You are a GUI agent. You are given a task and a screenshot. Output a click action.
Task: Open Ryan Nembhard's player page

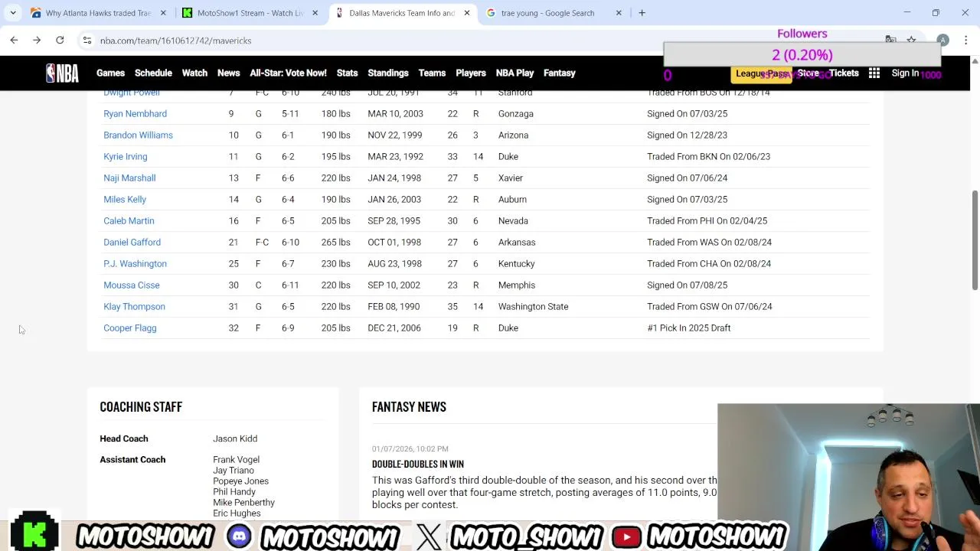point(135,113)
